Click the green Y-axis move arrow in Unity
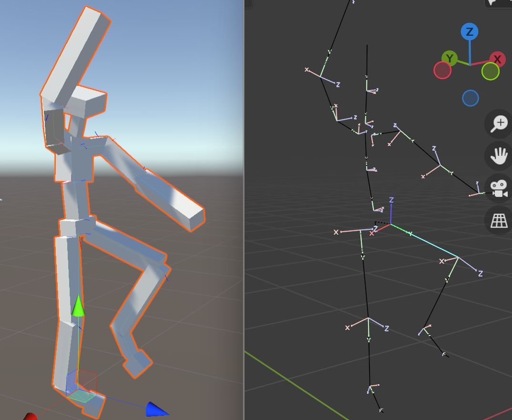 tap(78, 306)
